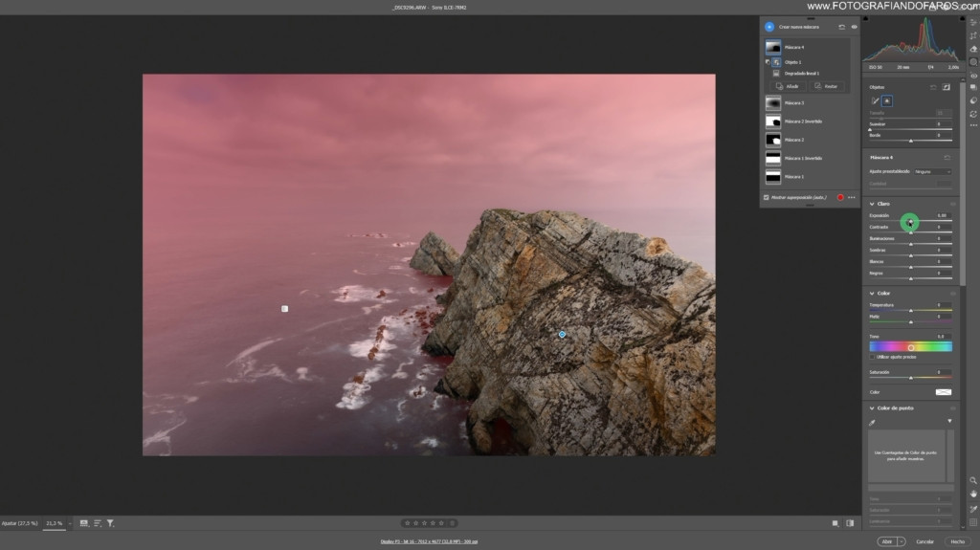
Task: Click the Tono hue spectrum bar
Action: coord(911,347)
